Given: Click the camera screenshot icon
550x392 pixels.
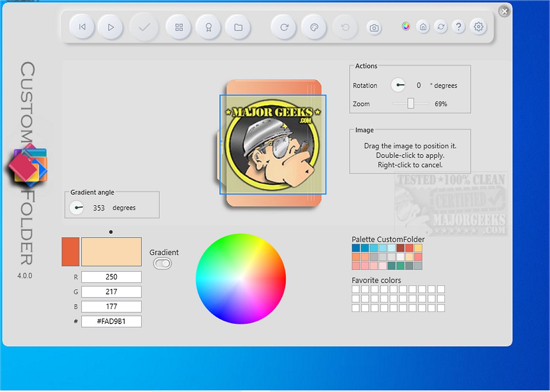Looking at the screenshot, I should 374,28.
